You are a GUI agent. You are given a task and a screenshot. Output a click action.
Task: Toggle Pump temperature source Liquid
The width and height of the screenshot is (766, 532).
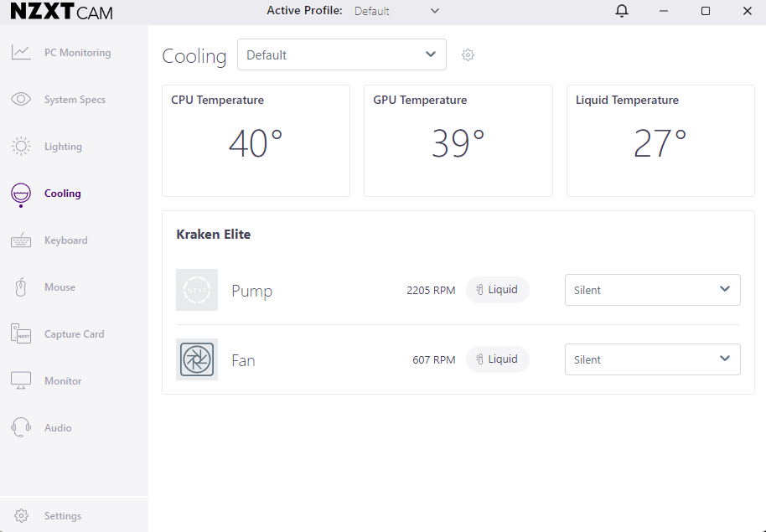click(497, 290)
